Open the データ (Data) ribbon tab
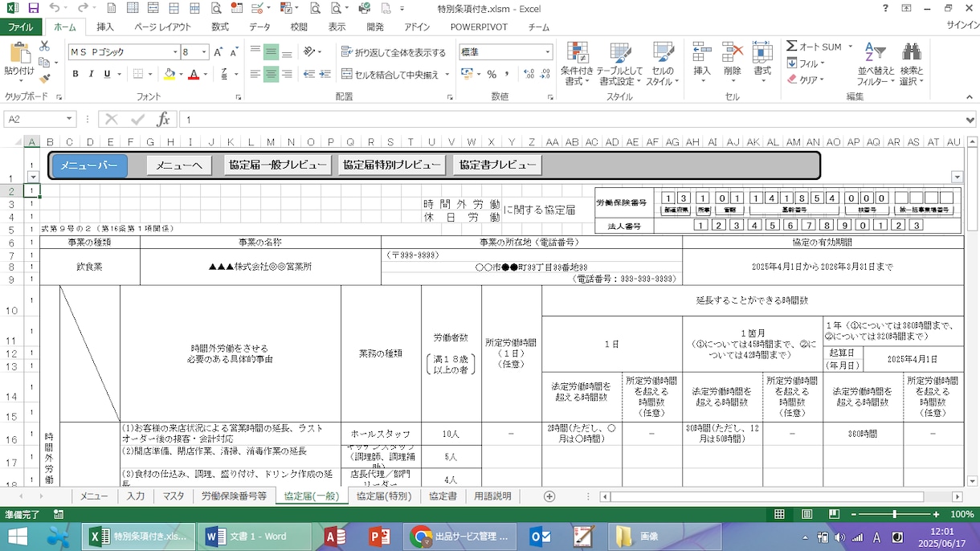 tap(259, 27)
